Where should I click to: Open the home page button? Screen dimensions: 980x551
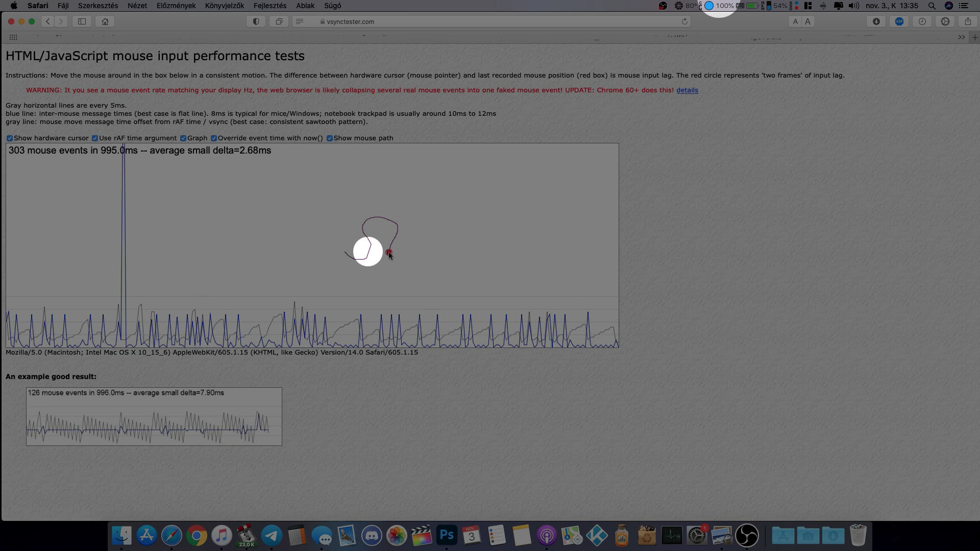[105, 21]
